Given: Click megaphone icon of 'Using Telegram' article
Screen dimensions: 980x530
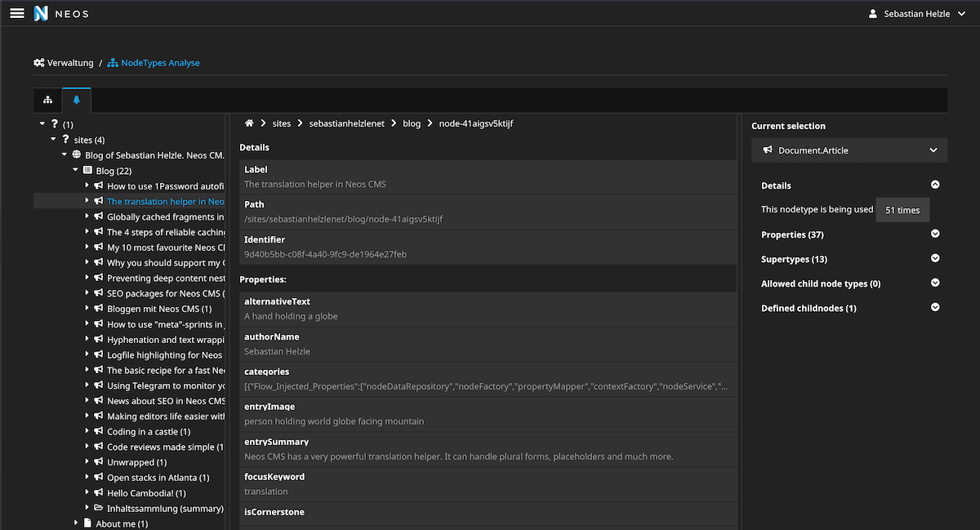Looking at the screenshot, I should click(x=98, y=385).
